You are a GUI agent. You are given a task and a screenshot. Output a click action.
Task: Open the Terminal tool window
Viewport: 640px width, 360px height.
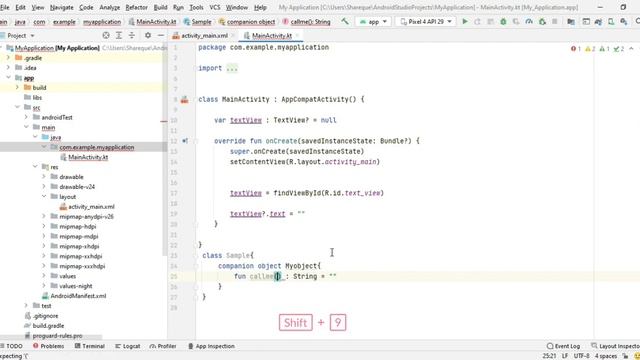click(x=90, y=346)
